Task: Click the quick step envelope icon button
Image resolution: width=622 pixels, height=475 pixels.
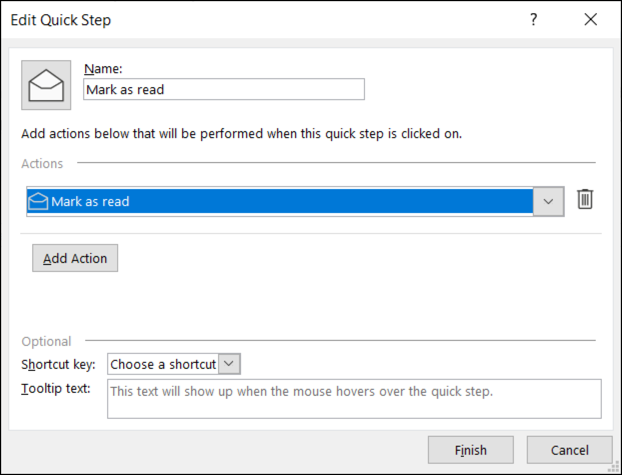Action: pyautogui.click(x=46, y=86)
